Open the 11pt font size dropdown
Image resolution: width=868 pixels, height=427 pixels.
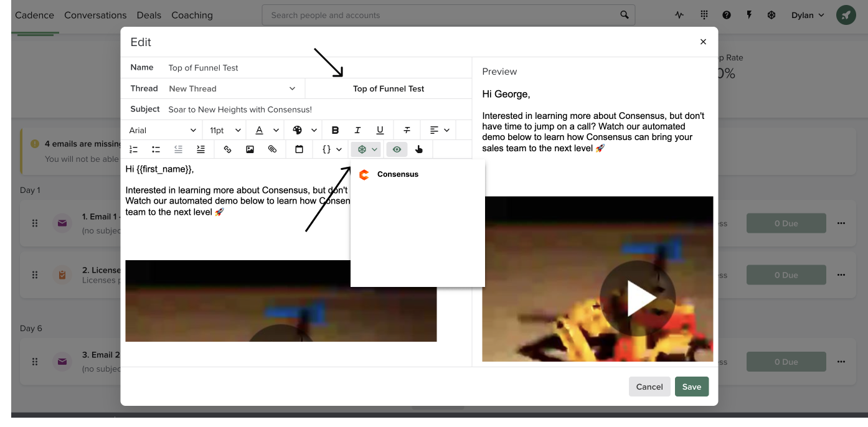pos(225,130)
